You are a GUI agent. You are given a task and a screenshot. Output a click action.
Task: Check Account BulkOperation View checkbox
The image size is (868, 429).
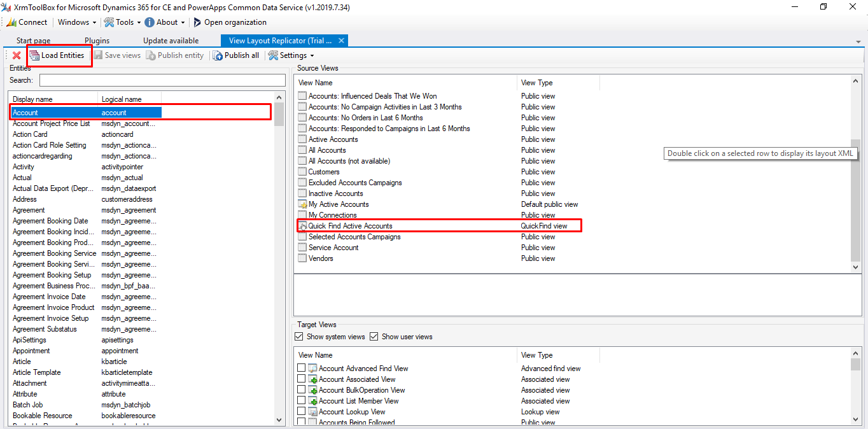(301, 390)
